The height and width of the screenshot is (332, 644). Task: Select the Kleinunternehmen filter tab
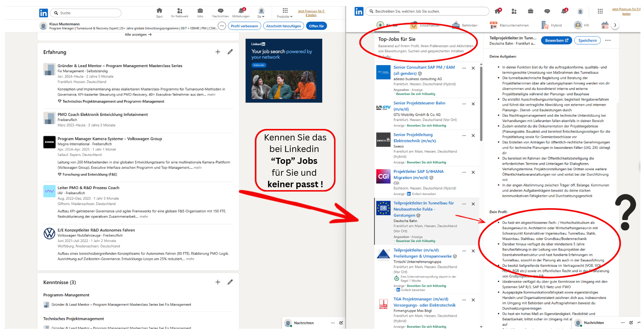coord(509,25)
